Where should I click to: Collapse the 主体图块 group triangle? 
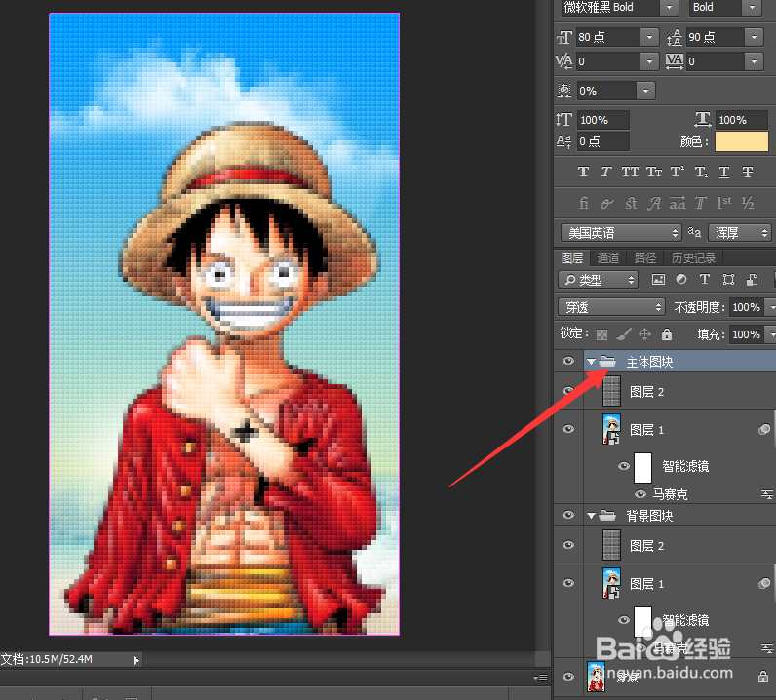click(x=591, y=362)
